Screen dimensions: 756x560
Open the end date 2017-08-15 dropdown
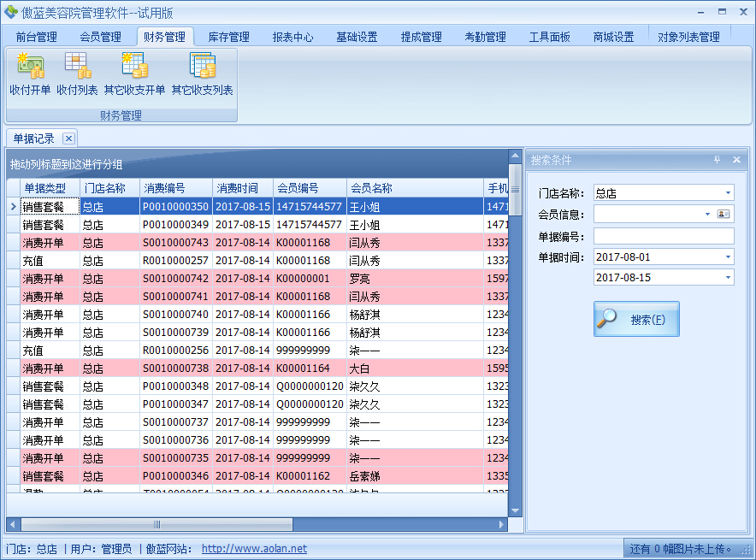tap(728, 278)
